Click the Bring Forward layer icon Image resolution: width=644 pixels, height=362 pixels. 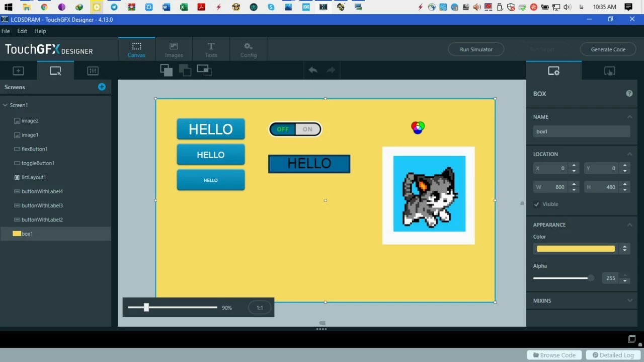166,70
